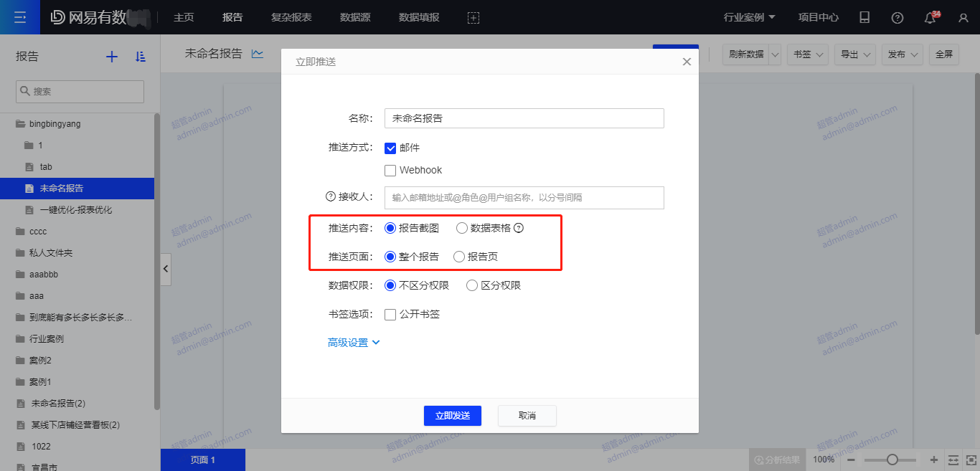
Task: Click the zoom slider handle
Action: pos(892,460)
